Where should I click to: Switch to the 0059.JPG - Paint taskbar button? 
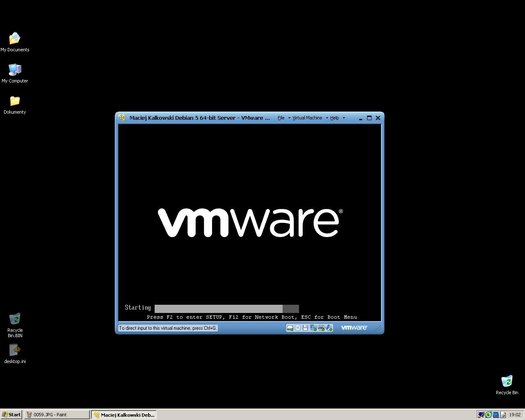point(57,415)
